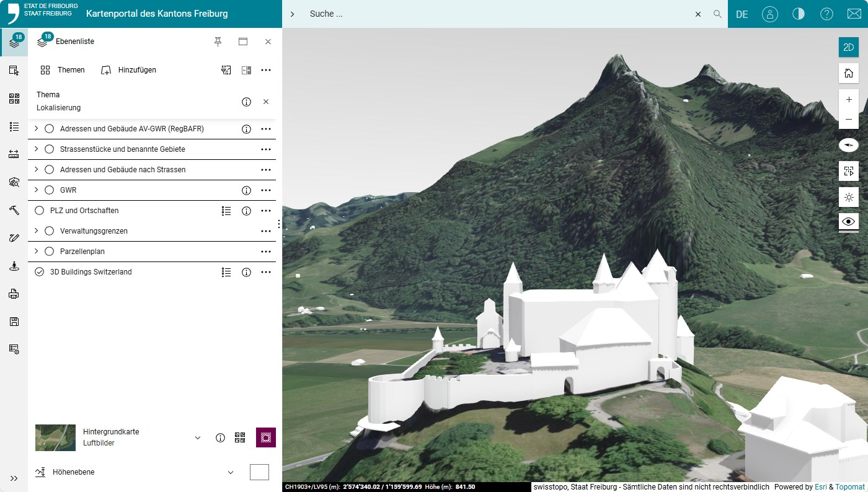
Task: Pin the Ebenenliste panel
Action: tap(218, 42)
